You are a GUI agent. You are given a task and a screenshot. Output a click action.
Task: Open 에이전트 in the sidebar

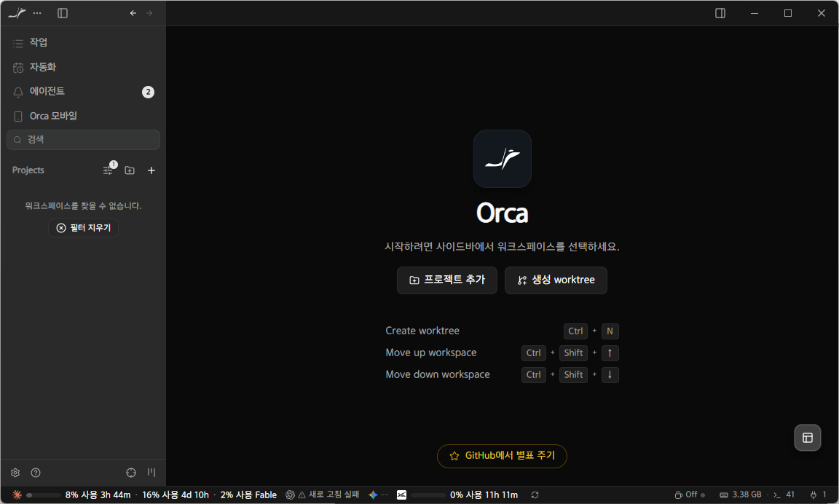coord(83,92)
